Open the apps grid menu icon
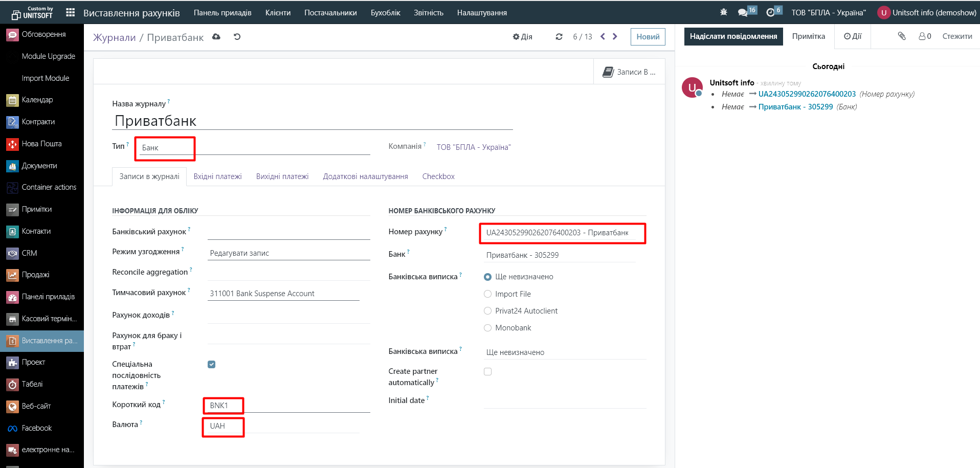980x468 pixels. (x=71, y=12)
